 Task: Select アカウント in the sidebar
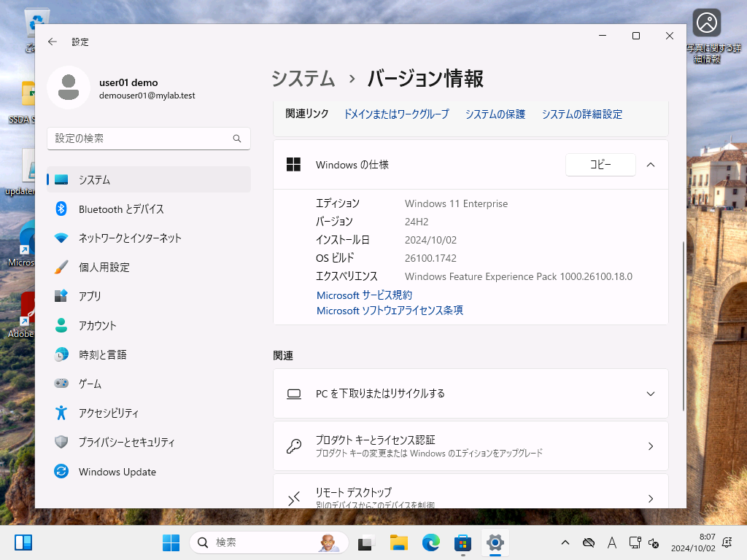(149, 325)
